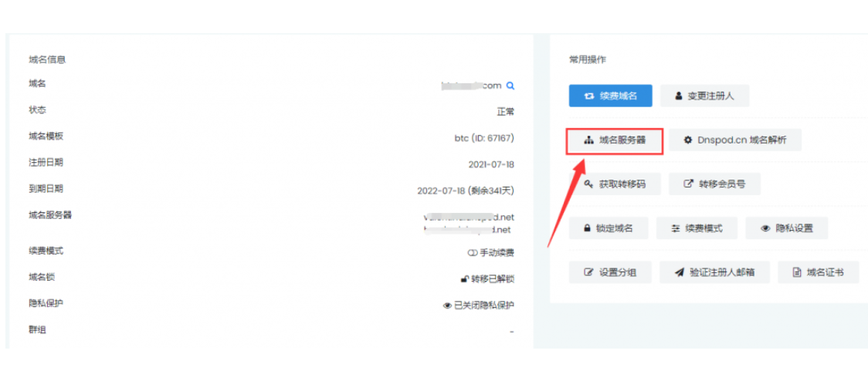The width and height of the screenshot is (868, 381).
Task: Click the btc (ID: 67167) template value
Action: click(x=484, y=138)
